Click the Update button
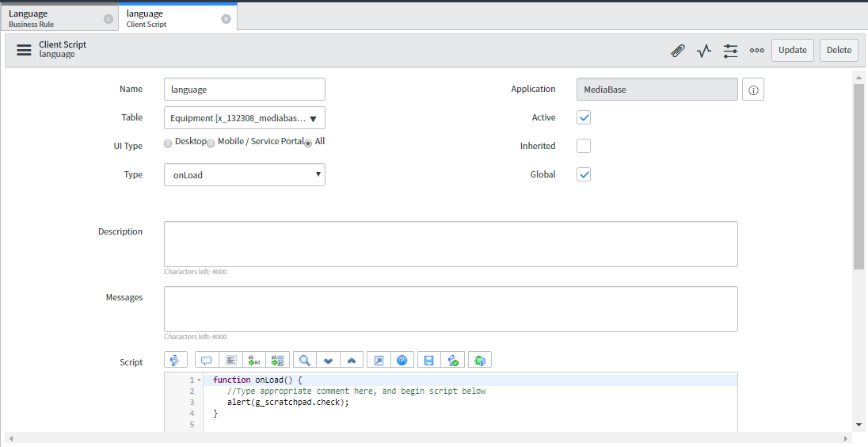 click(793, 51)
